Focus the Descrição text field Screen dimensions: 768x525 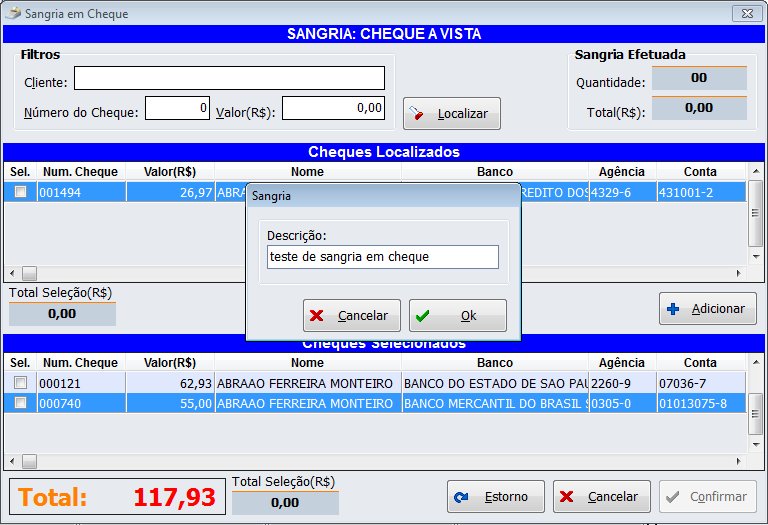(x=382, y=257)
